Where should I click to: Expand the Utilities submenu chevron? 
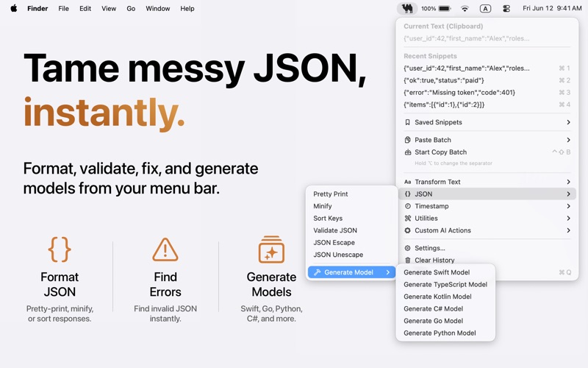[568, 218]
